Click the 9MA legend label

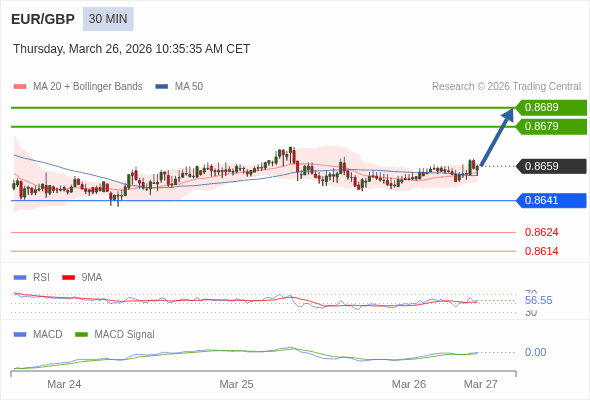tap(92, 278)
